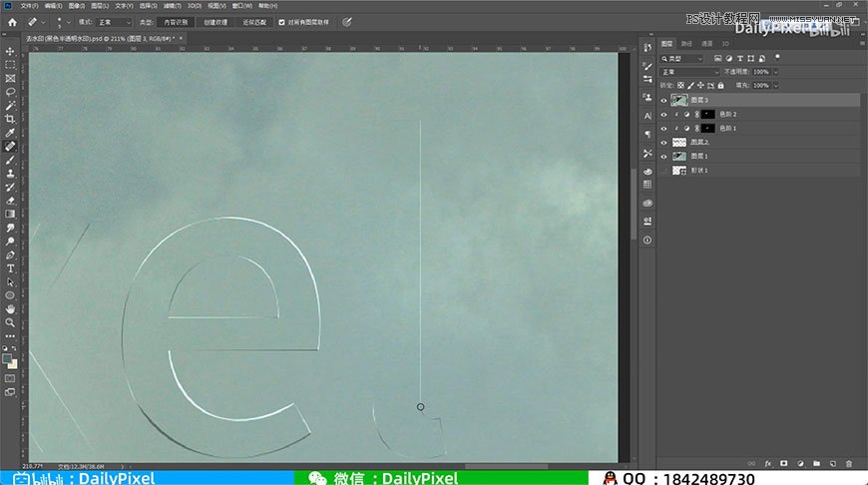The width and height of the screenshot is (868, 485).
Task: Toggle lock all padlock icon
Action: click(720, 85)
